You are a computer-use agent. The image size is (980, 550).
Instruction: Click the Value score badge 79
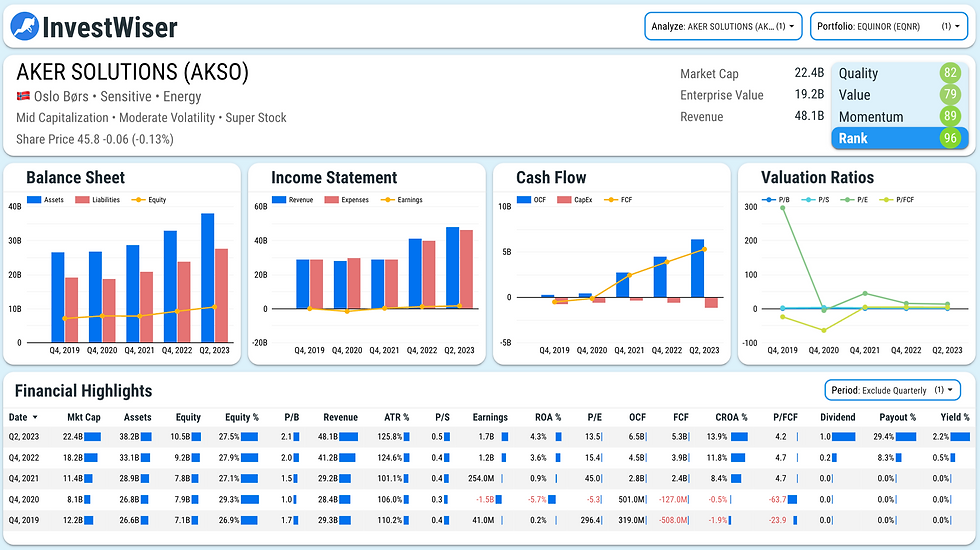[x=950, y=94]
